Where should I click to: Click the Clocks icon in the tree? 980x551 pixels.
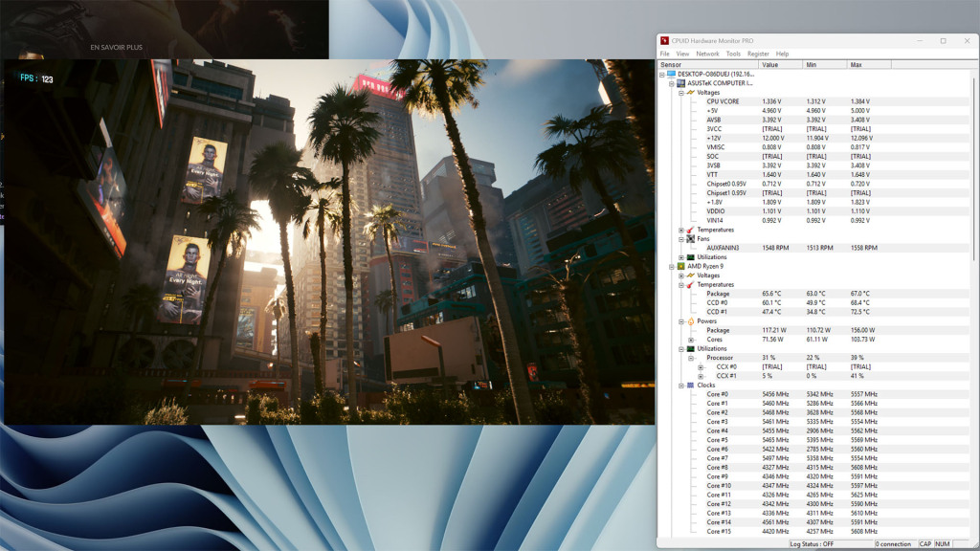coord(691,385)
